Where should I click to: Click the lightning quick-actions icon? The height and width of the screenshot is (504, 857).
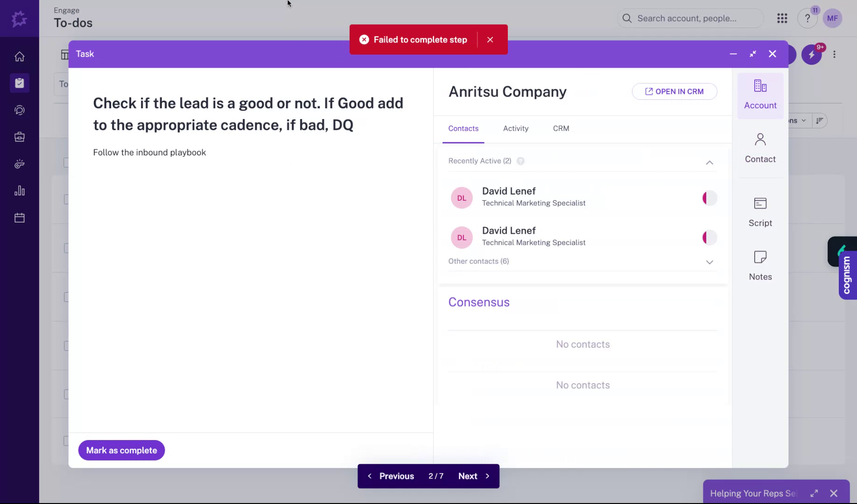coord(812,54)
